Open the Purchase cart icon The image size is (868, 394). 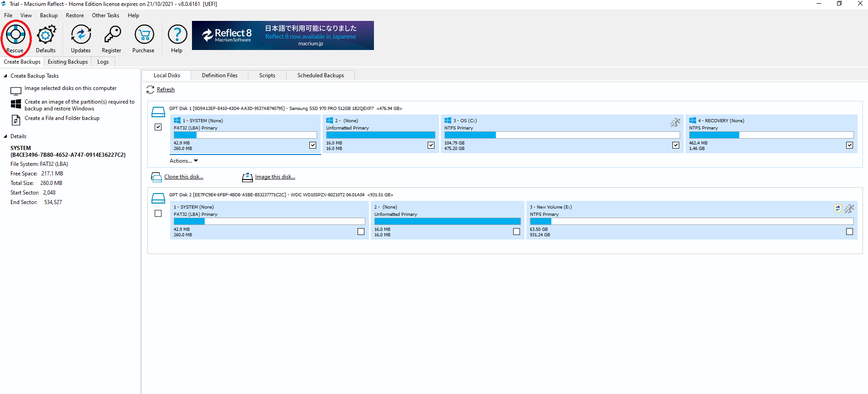click(144, 35)
